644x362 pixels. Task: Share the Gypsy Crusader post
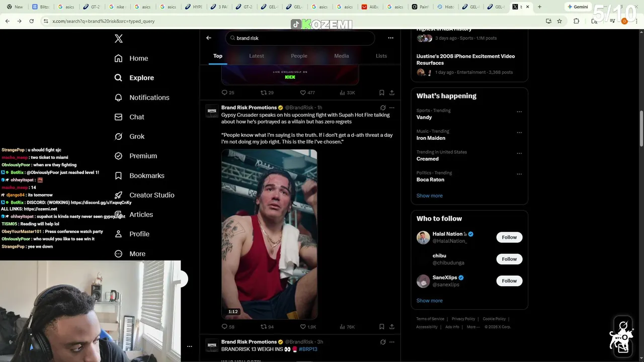click(x=392, y=327)
